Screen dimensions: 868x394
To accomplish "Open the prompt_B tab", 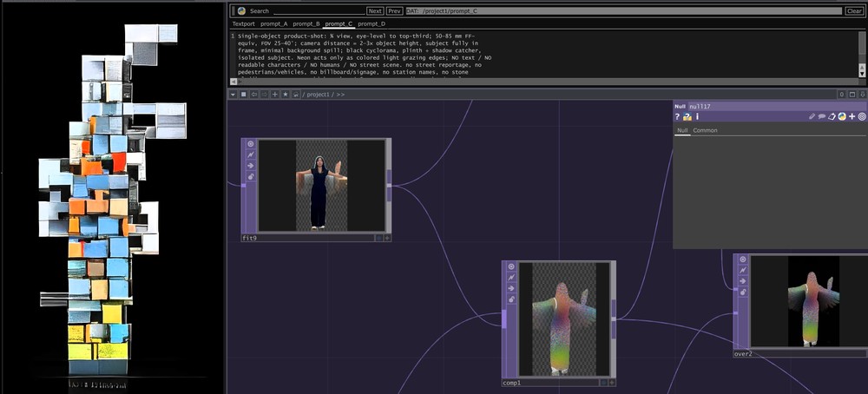I will pos(306,23).
